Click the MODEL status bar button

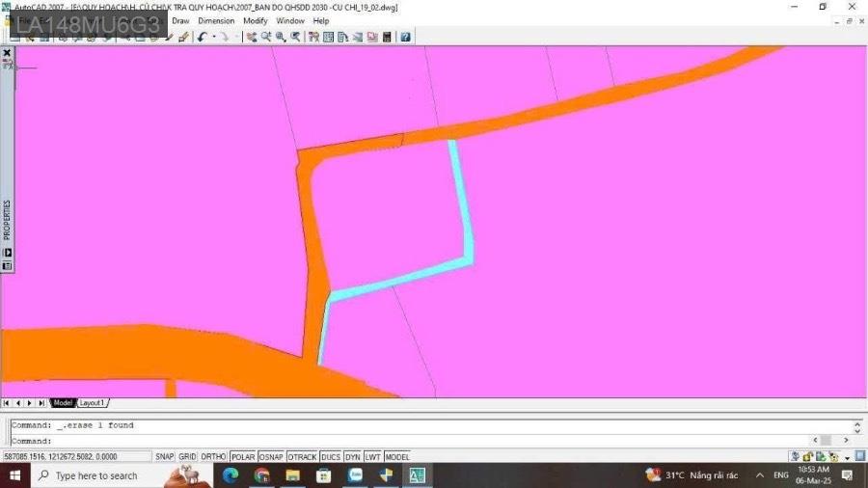tap(397, 456)
